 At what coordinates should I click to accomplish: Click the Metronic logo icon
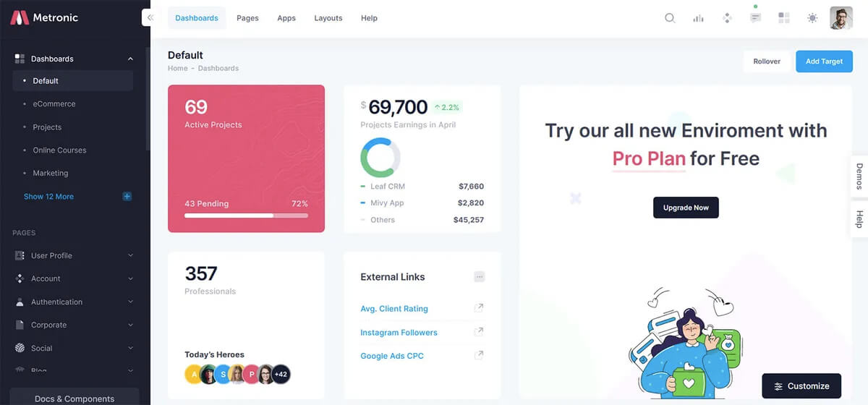click(20, 18)
